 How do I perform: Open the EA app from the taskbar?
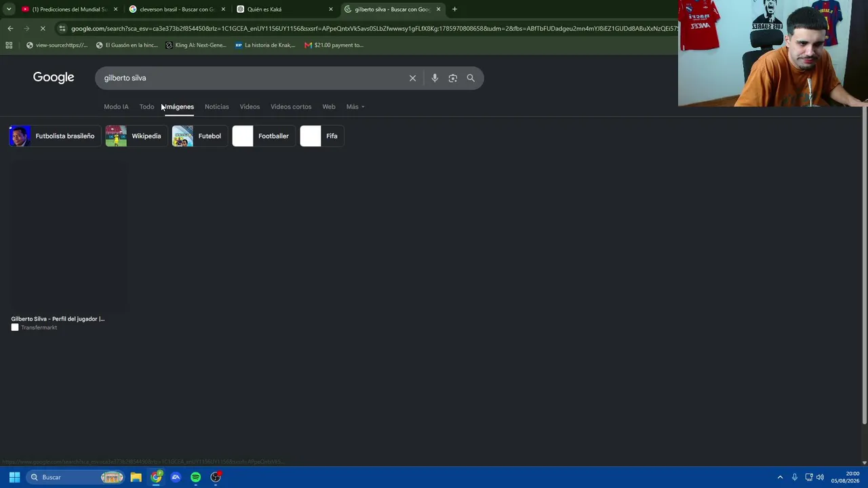(176, 477)
